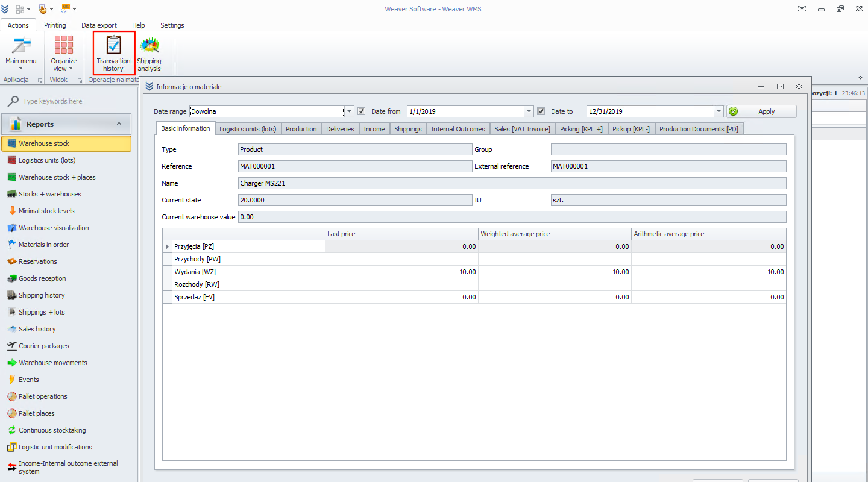868x482 pixels.
Task: Open the Aplikacja group dialog launcher
Action: (x=40, y=80)
